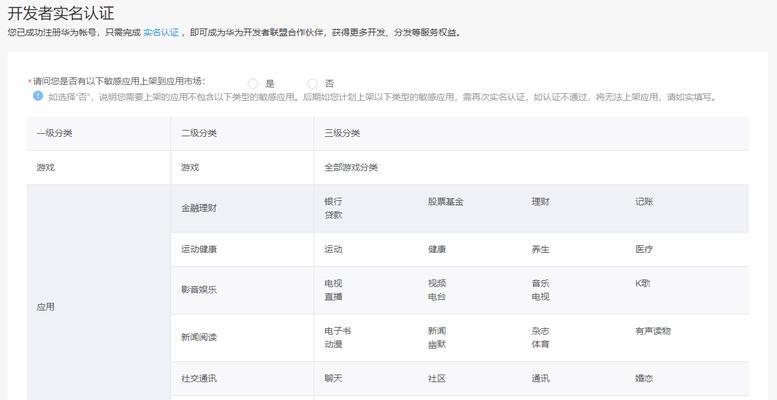Screen dimensions: 777x400
Task: Click the 医疗 entry
Action: click(644, 249)
